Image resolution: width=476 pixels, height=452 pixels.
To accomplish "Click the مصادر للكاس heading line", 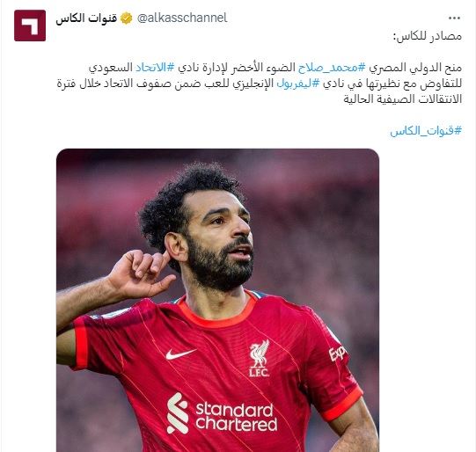I will 428,36.
